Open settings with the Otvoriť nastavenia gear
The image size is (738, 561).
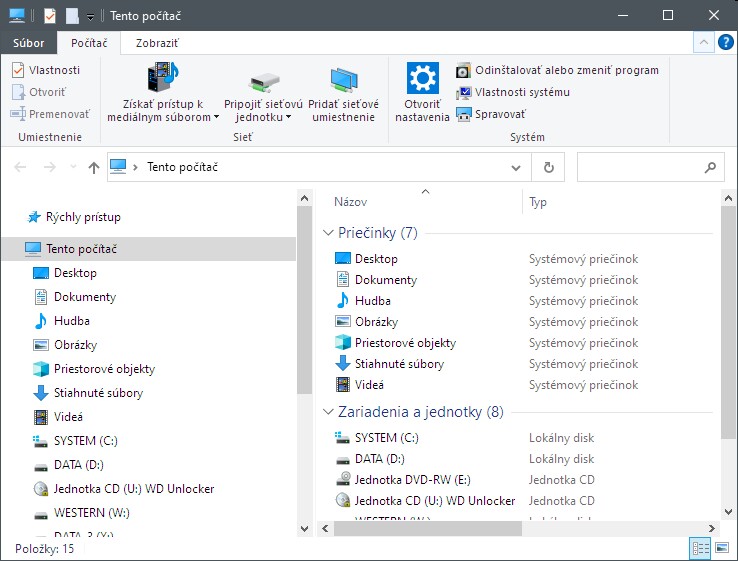click(x=422, y=78)
